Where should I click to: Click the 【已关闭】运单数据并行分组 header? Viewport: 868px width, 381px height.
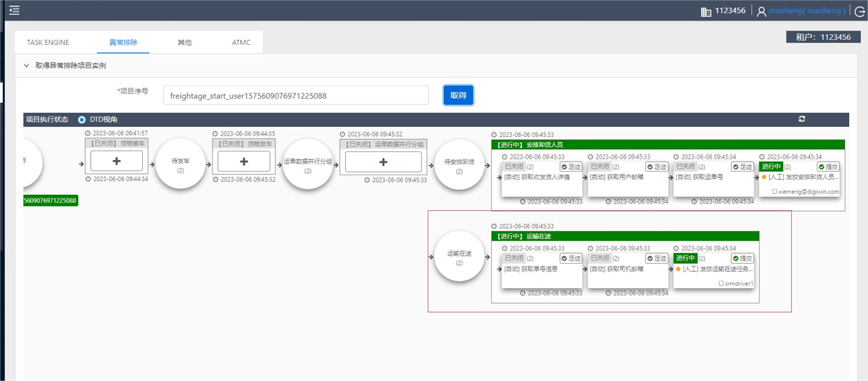click(383, 143)
